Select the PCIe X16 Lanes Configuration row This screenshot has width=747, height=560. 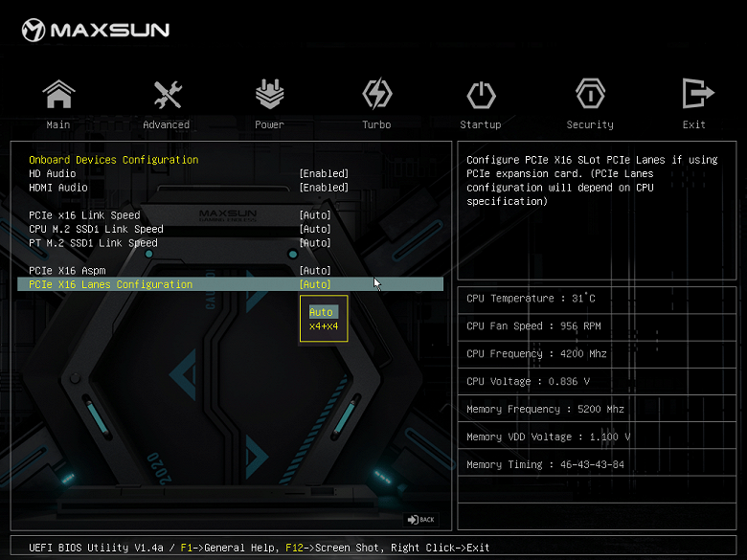point(111,285)
